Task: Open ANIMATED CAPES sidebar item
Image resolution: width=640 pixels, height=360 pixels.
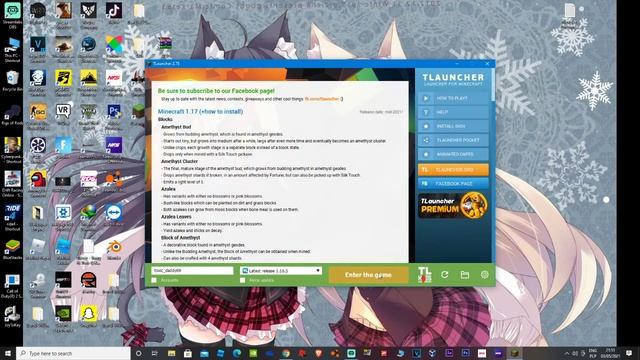Action: tap(453, 154)
